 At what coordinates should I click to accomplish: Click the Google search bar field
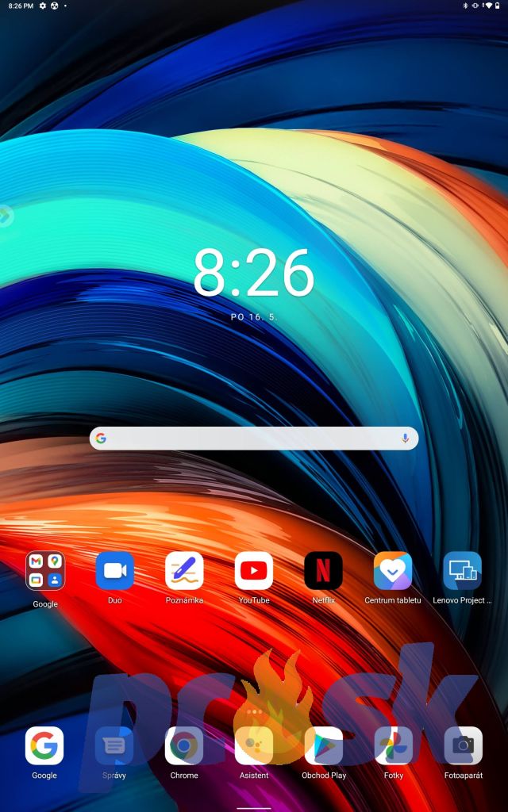pyautogui.click(x=246, y=439)
